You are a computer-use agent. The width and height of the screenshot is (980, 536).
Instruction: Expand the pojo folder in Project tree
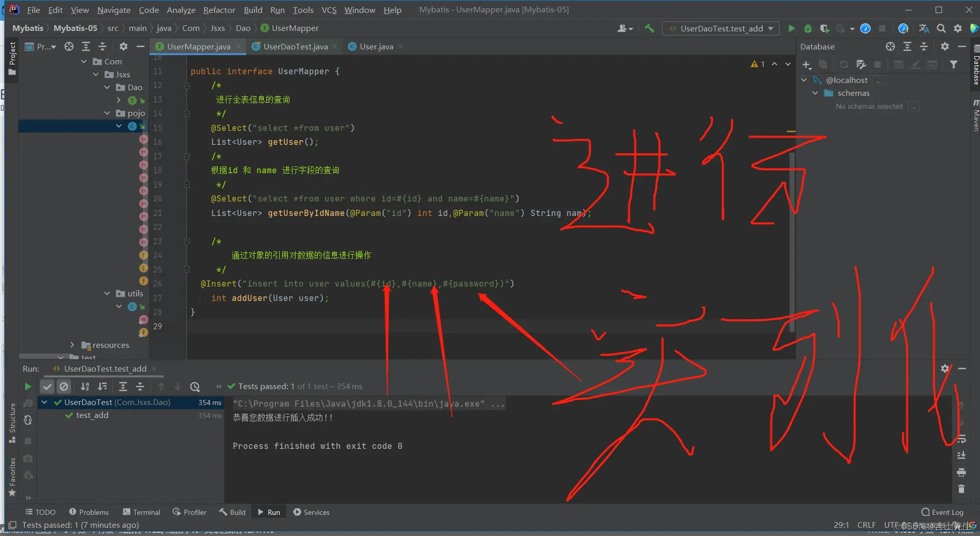coord(107,113)
